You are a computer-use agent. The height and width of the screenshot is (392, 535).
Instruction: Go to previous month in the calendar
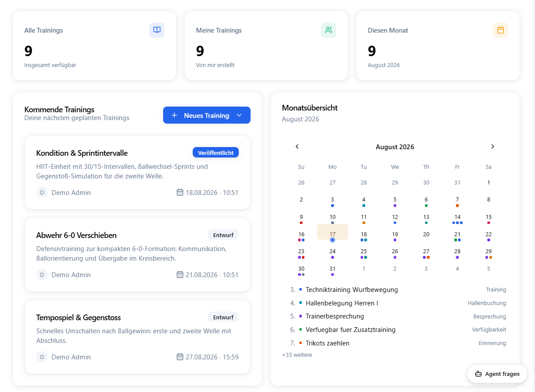coord(297,147)
